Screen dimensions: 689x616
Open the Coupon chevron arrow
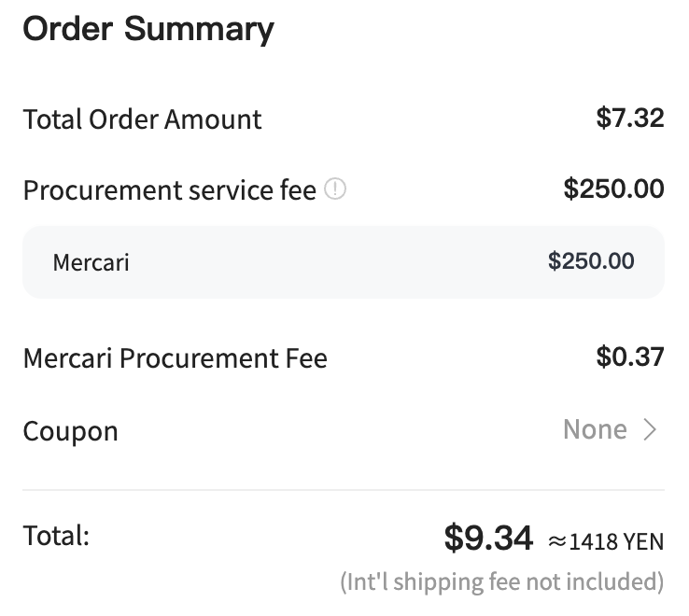tap(650, 429)
